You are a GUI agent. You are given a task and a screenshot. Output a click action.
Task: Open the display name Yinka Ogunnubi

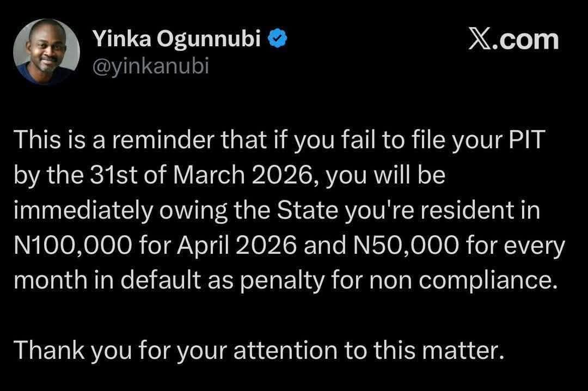[177, 38]
